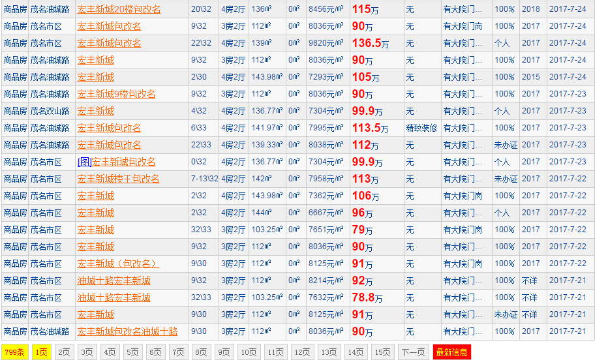The height and width of the screenshot is (364, 608).
Task: Select the highlighted 1页 page button
Action: [x=40, y=352]
